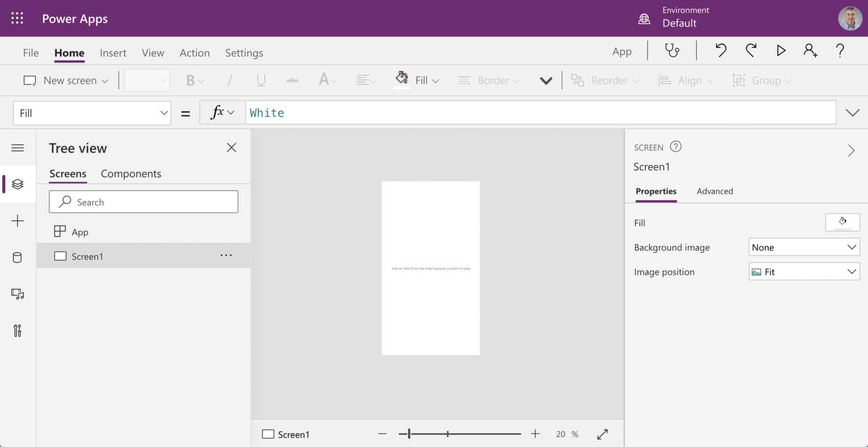Open Advanced tools icon in sidebar

(17, 331)
